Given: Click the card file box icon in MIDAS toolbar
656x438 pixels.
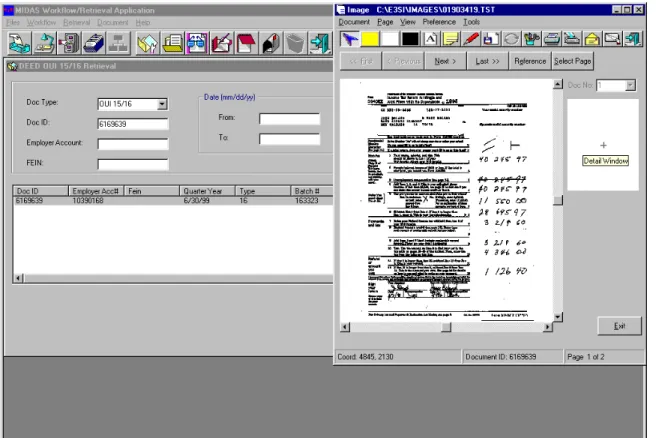Looking at the screenshot, I should 94,44.
